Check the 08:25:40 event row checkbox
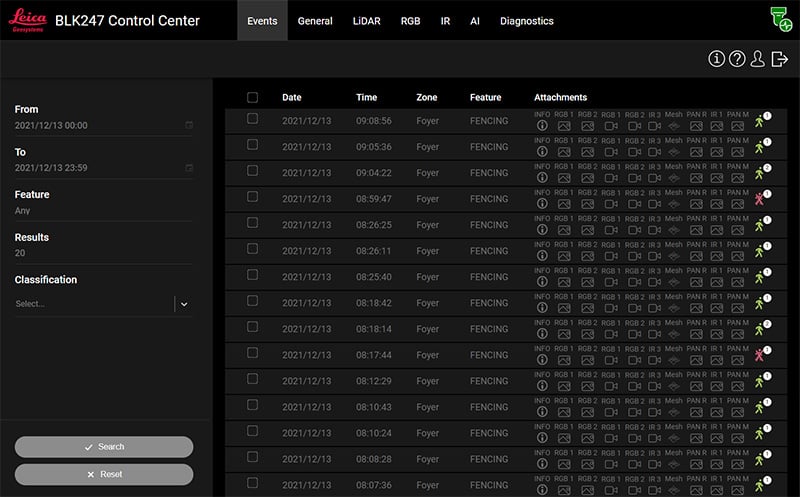800x497 pixels. click(x=252, y=275)
